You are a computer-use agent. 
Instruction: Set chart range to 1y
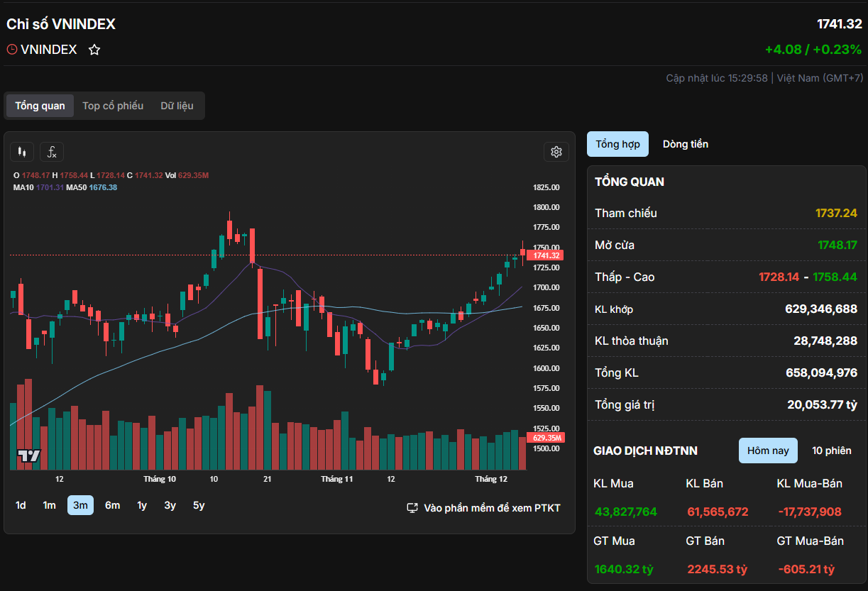[x=142, y=505]
